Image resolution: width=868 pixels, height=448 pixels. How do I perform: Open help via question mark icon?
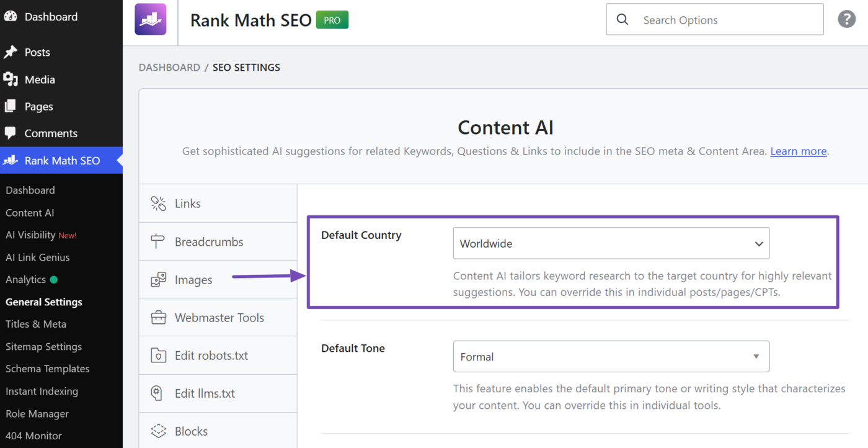[x=846, y=19]
